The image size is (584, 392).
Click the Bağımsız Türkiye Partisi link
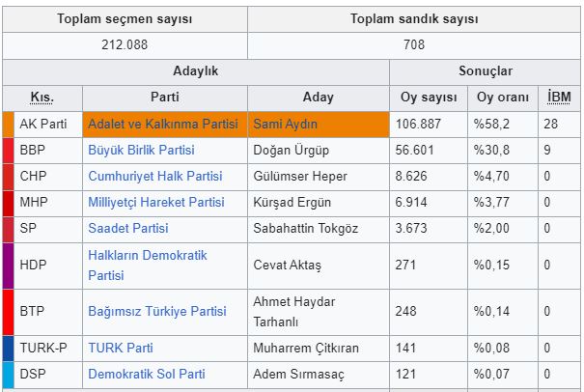coord(157,312)
